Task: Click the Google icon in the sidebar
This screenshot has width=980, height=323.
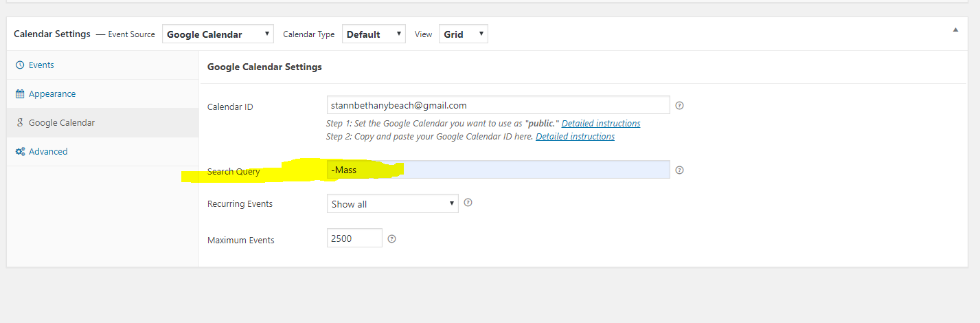Action: coord(20,123)
